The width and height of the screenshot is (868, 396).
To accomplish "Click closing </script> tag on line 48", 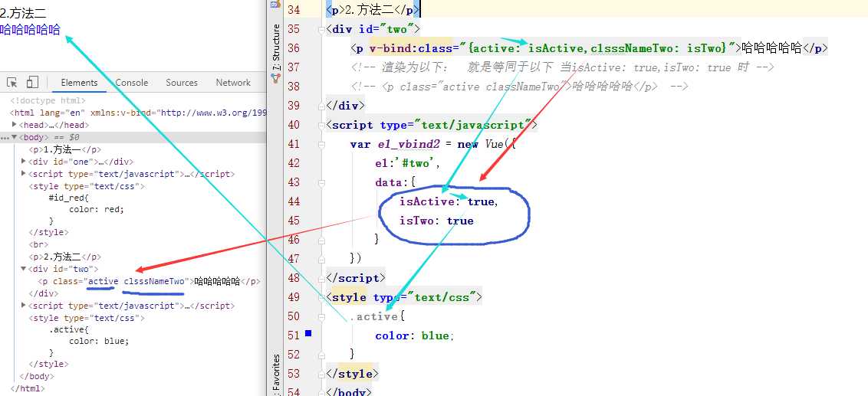I will [356, 278].
